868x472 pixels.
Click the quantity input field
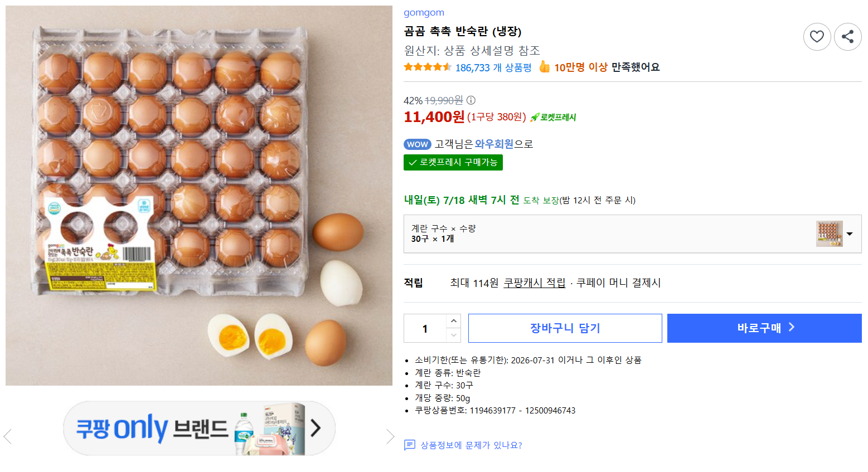(425, 328)
